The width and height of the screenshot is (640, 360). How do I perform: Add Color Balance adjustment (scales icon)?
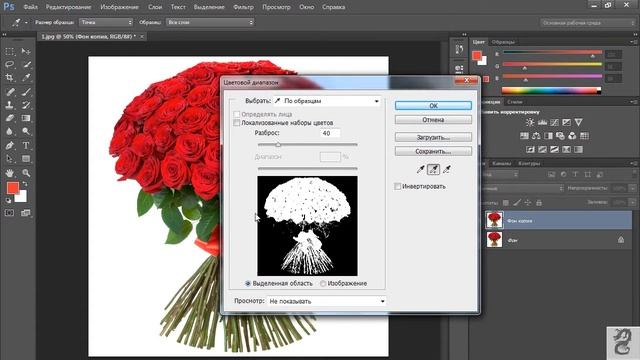[536, 136]
